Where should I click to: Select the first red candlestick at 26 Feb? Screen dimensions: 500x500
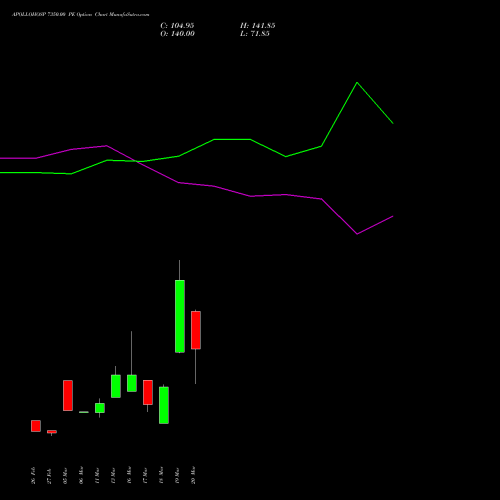tap(36, 426)
